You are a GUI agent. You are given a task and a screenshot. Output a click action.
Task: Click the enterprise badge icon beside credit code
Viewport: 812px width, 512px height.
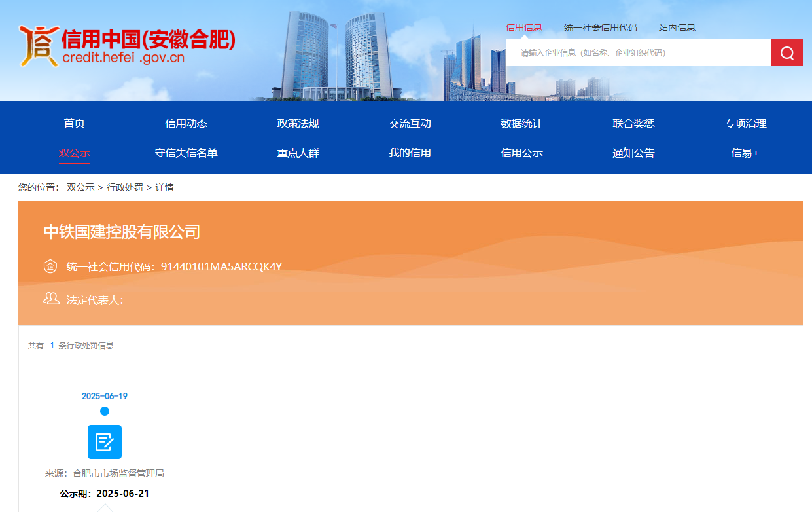tap(50, 266)
